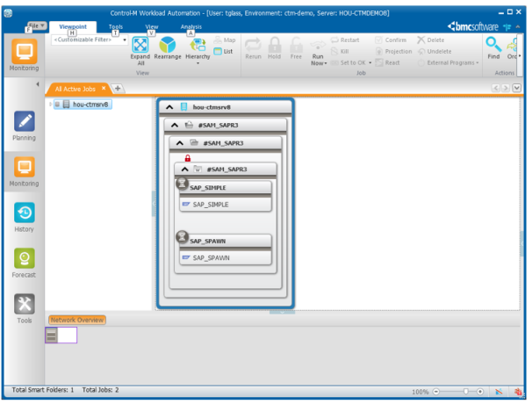Select the Analysis ribbon tab
The width and height of the screenshot is (532, 404).
191,27
